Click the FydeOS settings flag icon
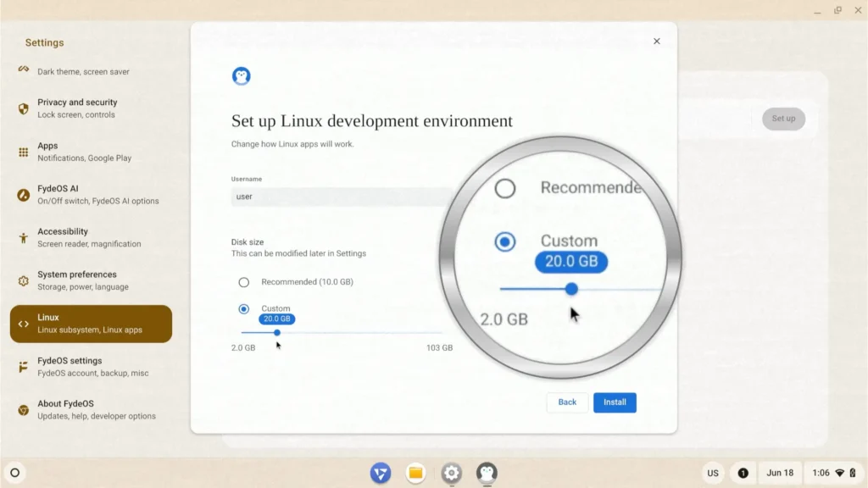Viewport: 868px width, 488px height. coord(23,367)
